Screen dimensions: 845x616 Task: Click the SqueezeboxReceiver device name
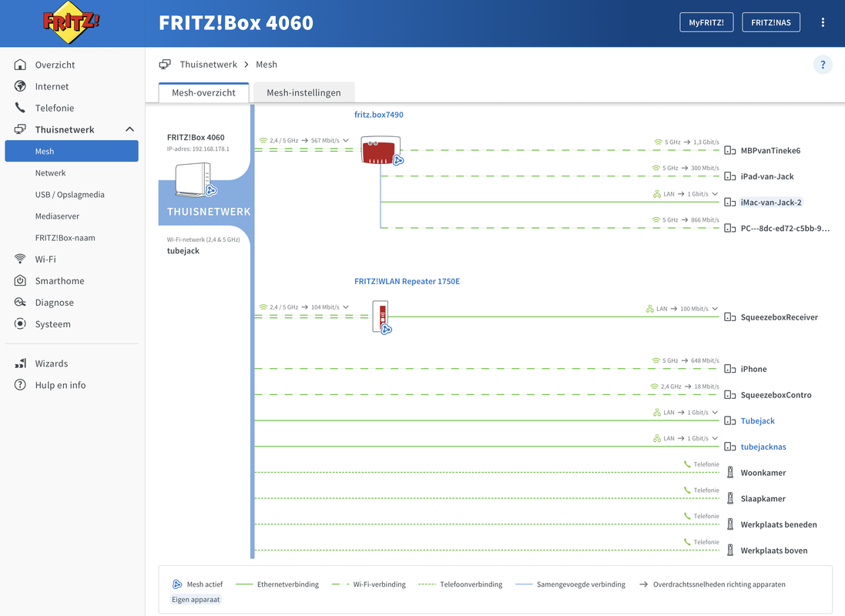(780, 317)
